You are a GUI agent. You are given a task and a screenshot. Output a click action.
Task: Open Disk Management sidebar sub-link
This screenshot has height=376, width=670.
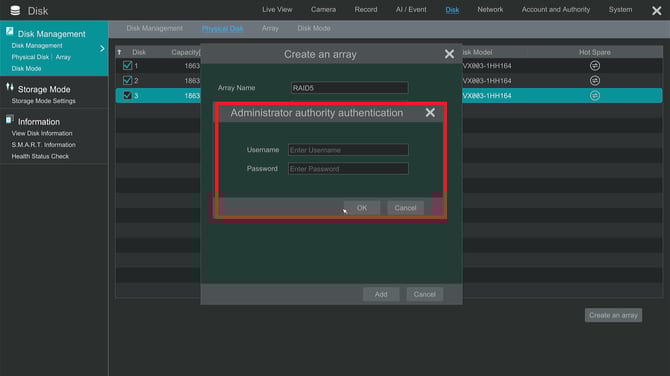click(x=37, y=45)
